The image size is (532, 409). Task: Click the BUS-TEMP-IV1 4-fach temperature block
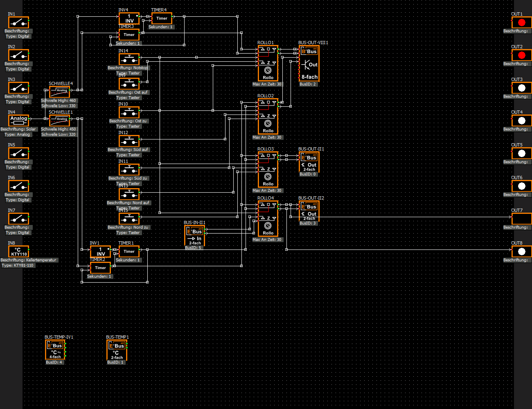click(x=55, y=350)
